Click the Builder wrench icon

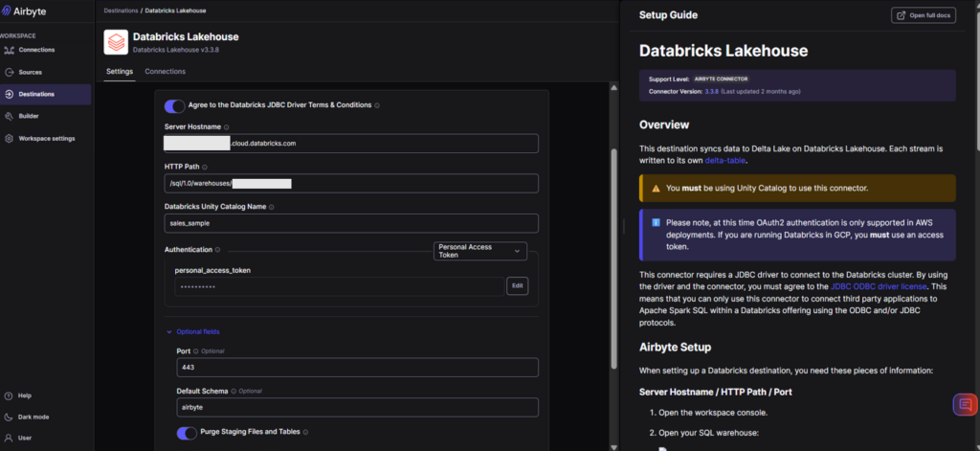click(x=9, y=117)
